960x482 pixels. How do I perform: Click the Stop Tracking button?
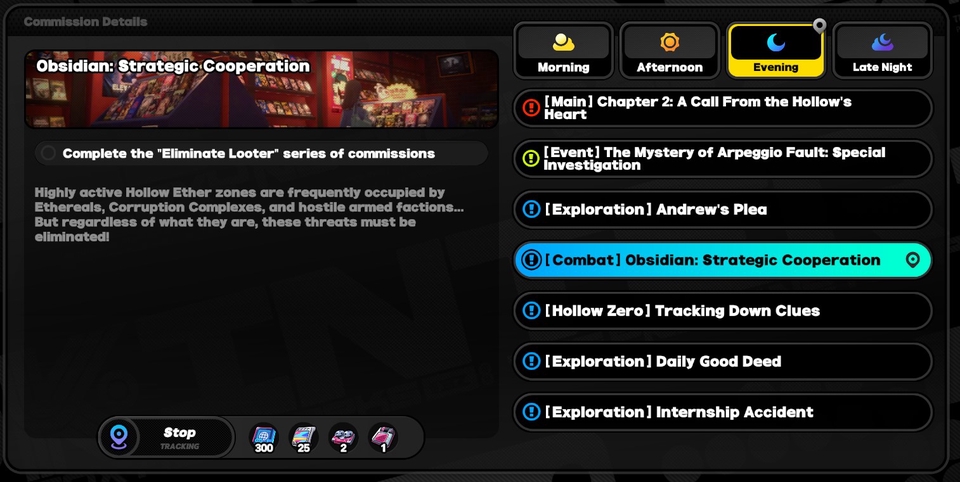[167, 437]
